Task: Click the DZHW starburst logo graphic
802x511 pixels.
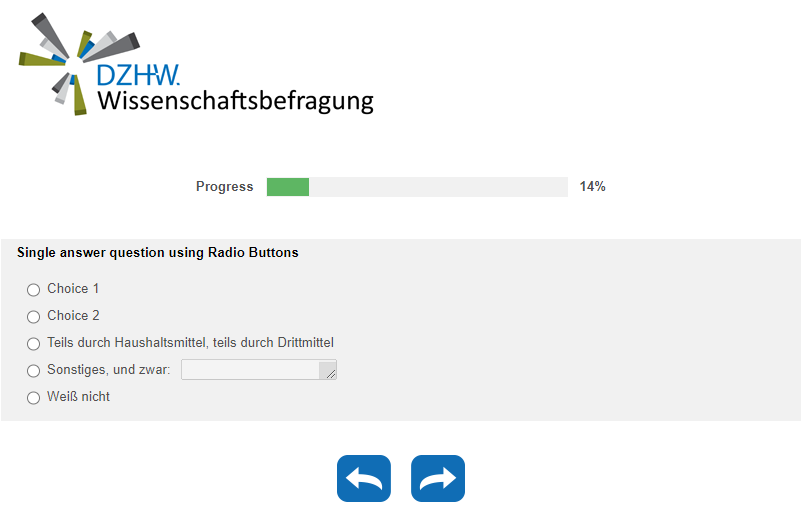Action: click(x=62, y=58)
